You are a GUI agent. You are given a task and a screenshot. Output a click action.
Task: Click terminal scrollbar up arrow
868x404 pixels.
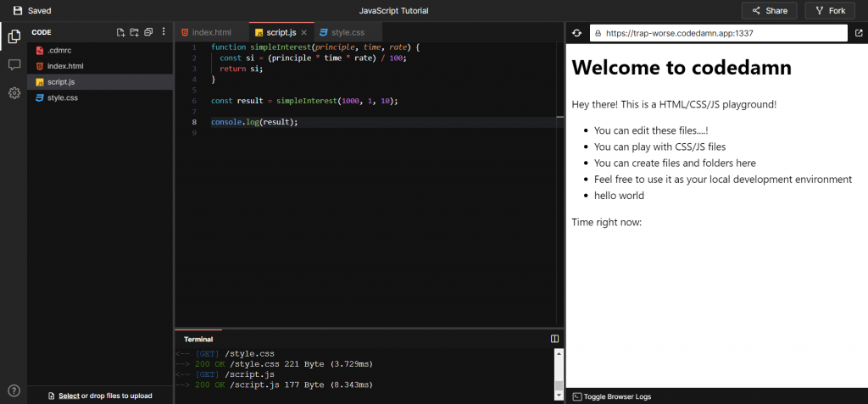(559, 354)
